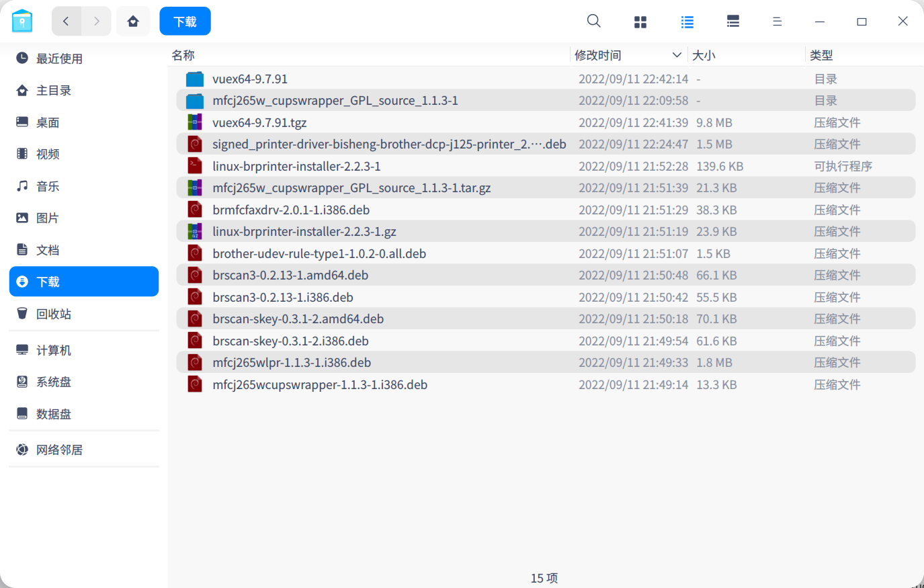Open the vuex64-9.7.91 folder

click(x=249, y=79)
